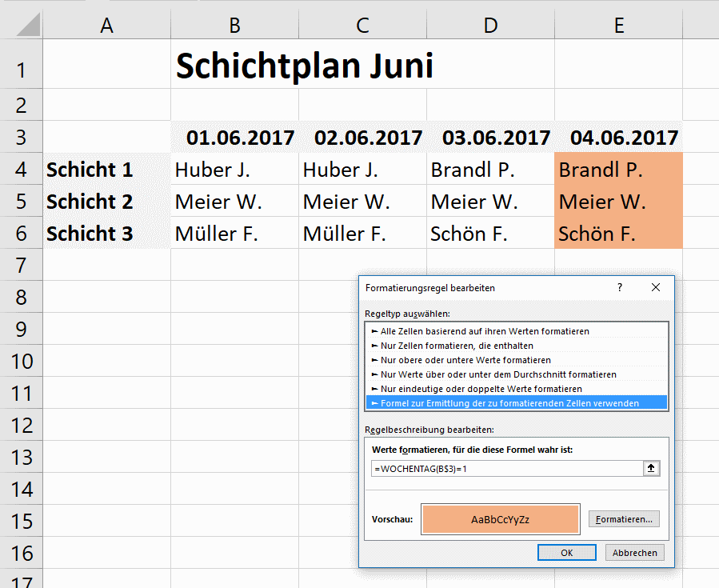Screen dimensions: 719x588
Task: Close the Formatierungsregel bearbeiten dialog
Action: point(656,287)
